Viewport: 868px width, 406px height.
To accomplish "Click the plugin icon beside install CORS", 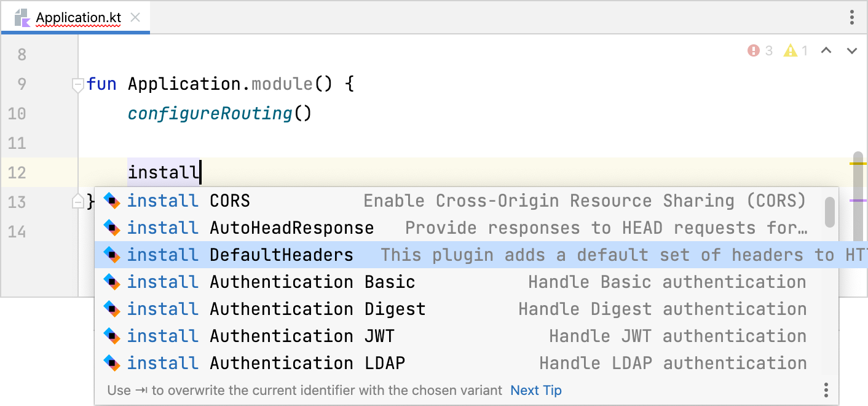I will click(x=113, y=201).
